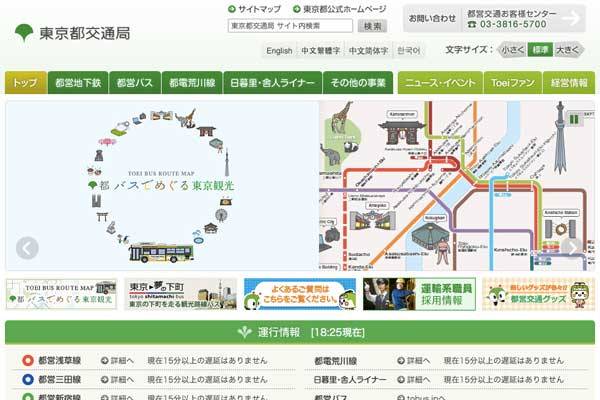Viewport: 600px width, 400px height.
Task: Open the Toeiファン menu tab
Action: tap(513, 83)
